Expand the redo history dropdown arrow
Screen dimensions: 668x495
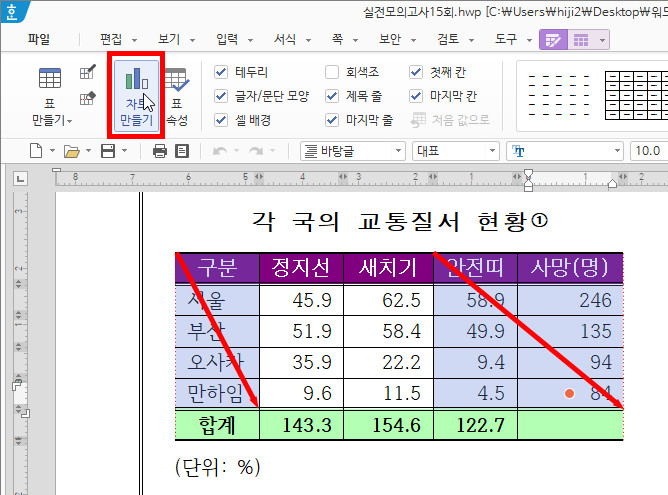coord(273,150)
